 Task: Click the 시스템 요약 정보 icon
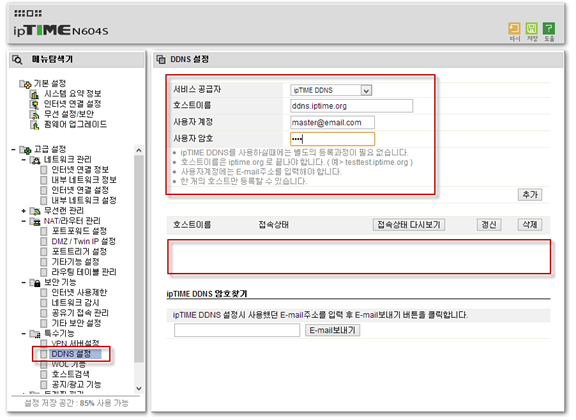35,94
